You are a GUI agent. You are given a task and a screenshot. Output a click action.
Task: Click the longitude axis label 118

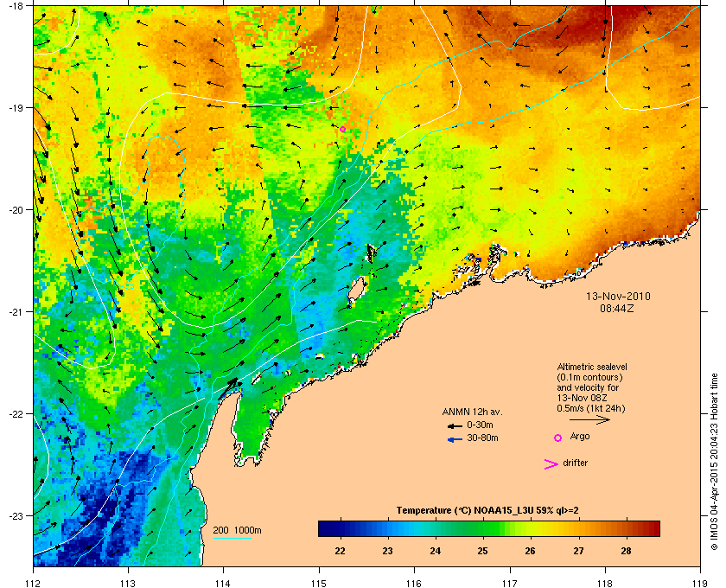pos(605,583)
